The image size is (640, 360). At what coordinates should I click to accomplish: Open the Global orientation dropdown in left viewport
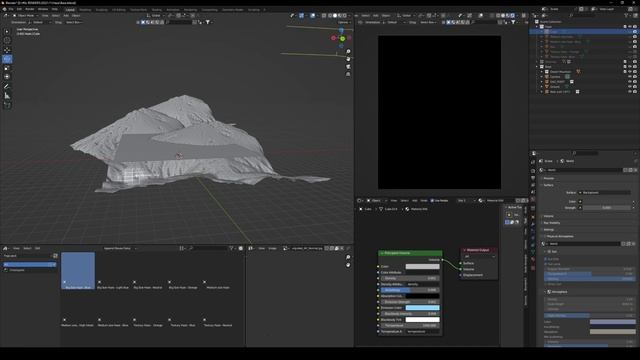[x=156, y=16]
